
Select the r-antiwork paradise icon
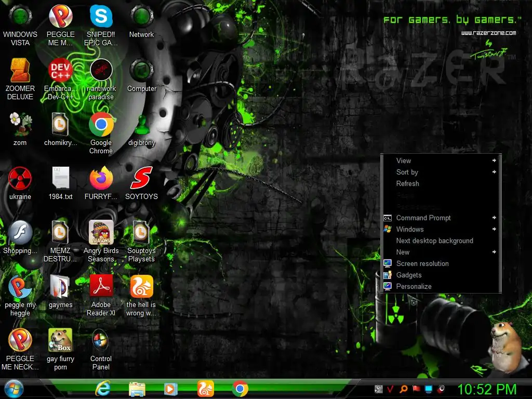(x=101, y=79)
